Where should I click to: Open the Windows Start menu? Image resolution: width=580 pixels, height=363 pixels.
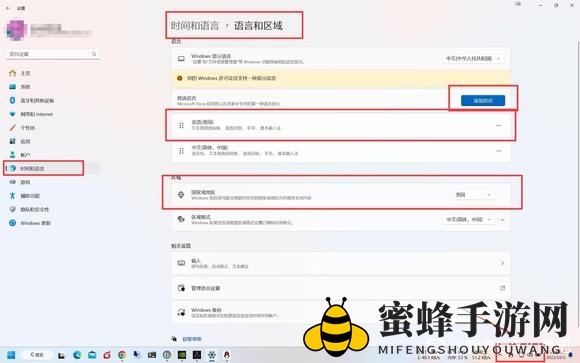11,355
